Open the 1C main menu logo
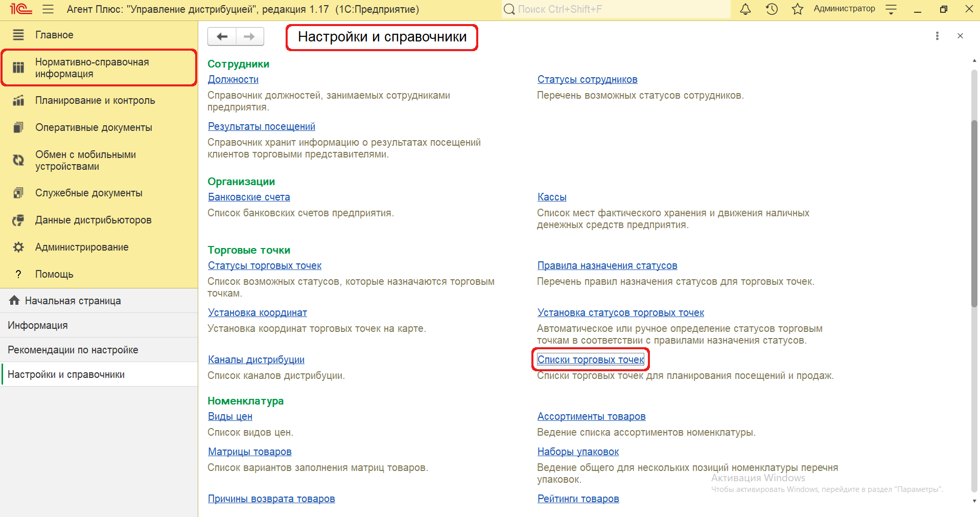 coord(20,9)
